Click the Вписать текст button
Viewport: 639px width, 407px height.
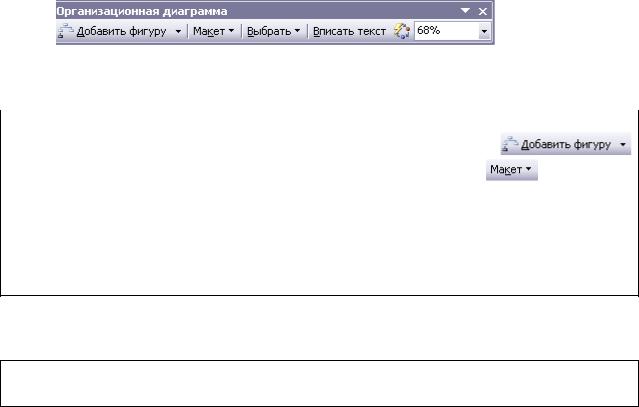(349, 31)
